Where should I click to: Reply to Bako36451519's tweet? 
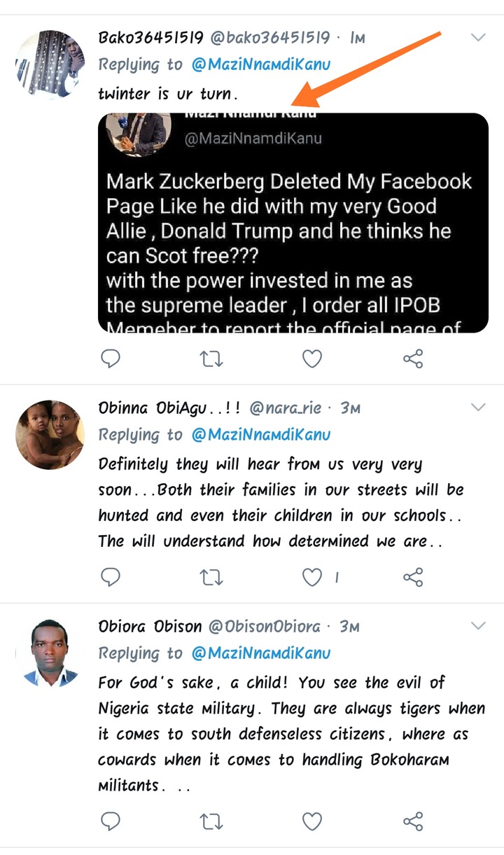111,359
